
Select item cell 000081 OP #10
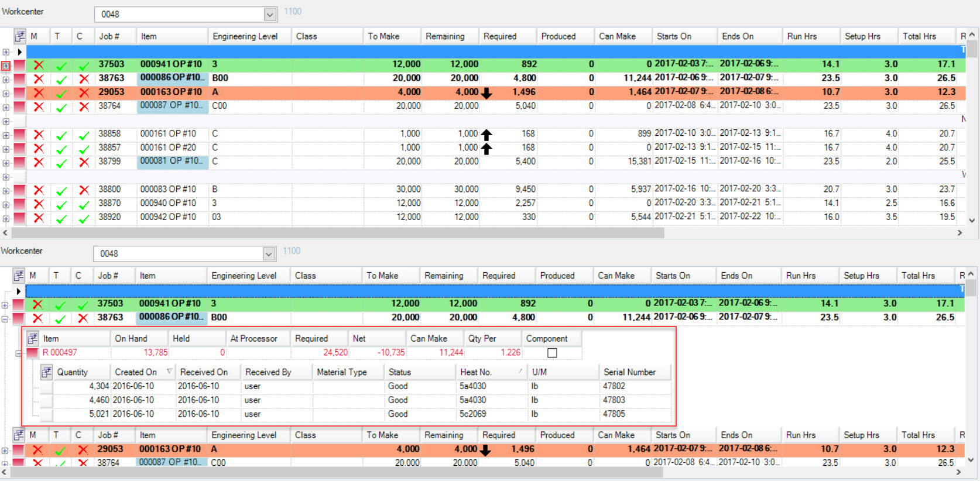click(173, 162)
